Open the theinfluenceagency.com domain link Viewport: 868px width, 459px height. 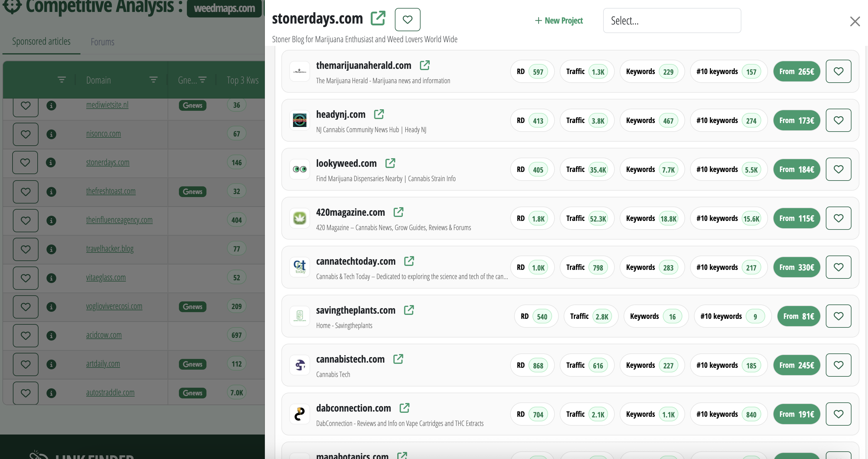click(x=119, y=220)
